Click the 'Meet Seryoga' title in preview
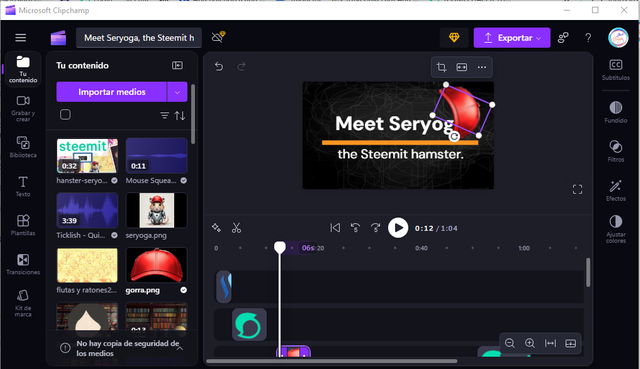 394,124
